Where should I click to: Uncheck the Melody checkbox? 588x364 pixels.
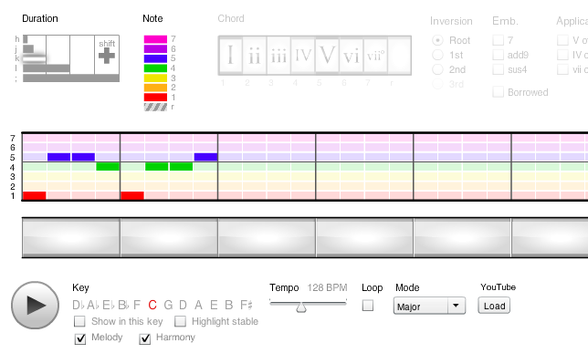80,338
